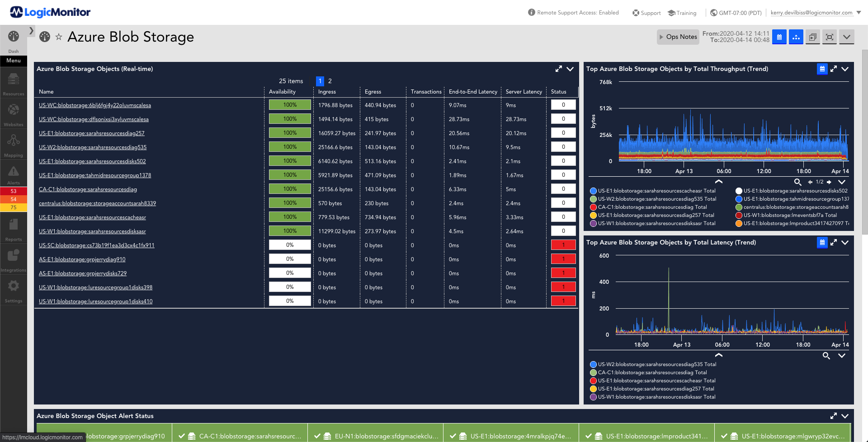Click the red status cell for US-SC:blobstorage
This screenshot has width=868, height=442.
click(x=563, y=245)
